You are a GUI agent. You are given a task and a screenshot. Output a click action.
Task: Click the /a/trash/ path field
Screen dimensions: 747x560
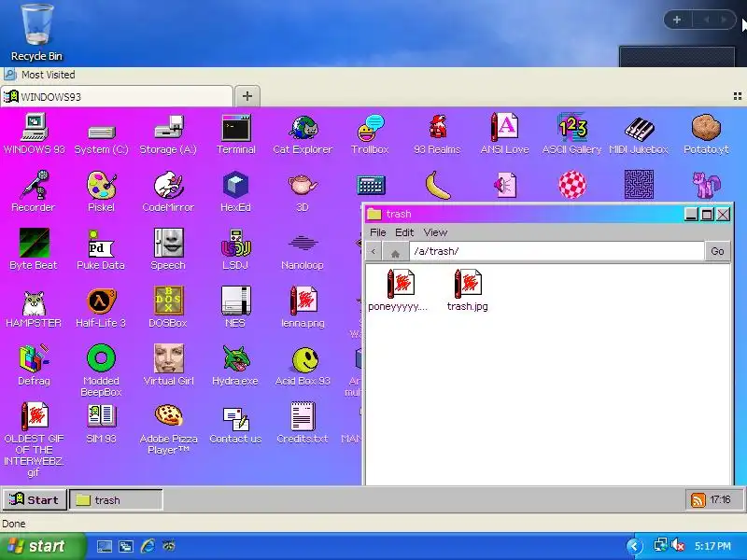click(557, 251)
